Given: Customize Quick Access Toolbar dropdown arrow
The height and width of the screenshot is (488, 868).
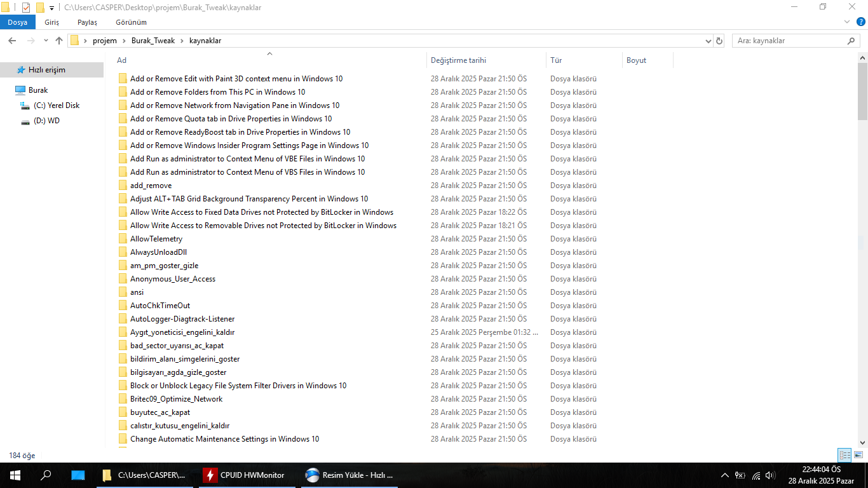Looking at the screenshot, I should [x=51, y=8].
